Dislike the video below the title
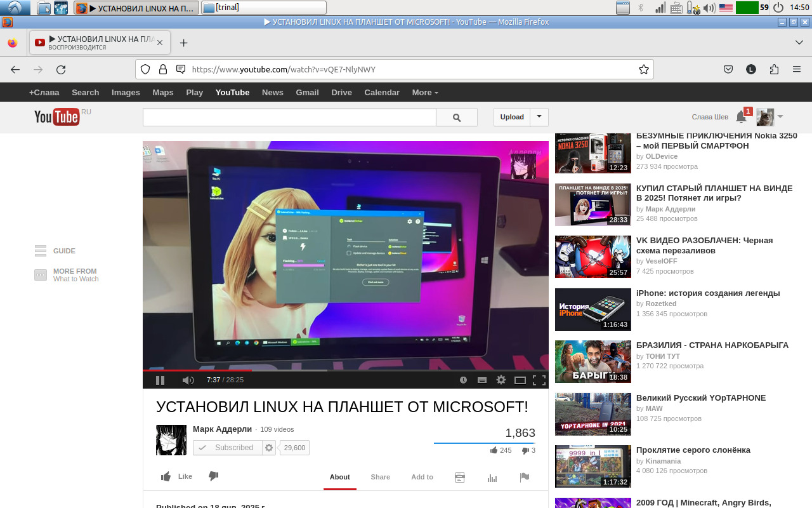Viewport: 812px width, 508px height. (213, 476)
